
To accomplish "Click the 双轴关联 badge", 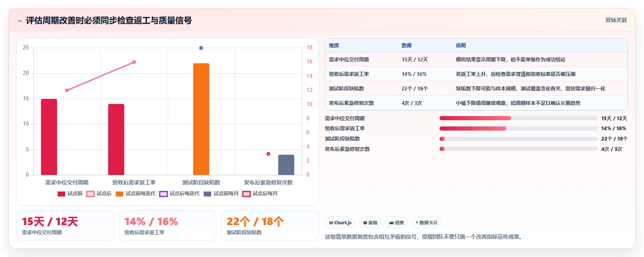I will pos(616,20).
